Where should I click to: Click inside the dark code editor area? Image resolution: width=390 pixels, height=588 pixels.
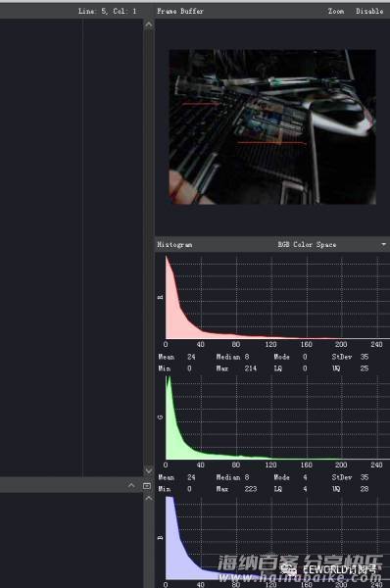coord(72,248)
